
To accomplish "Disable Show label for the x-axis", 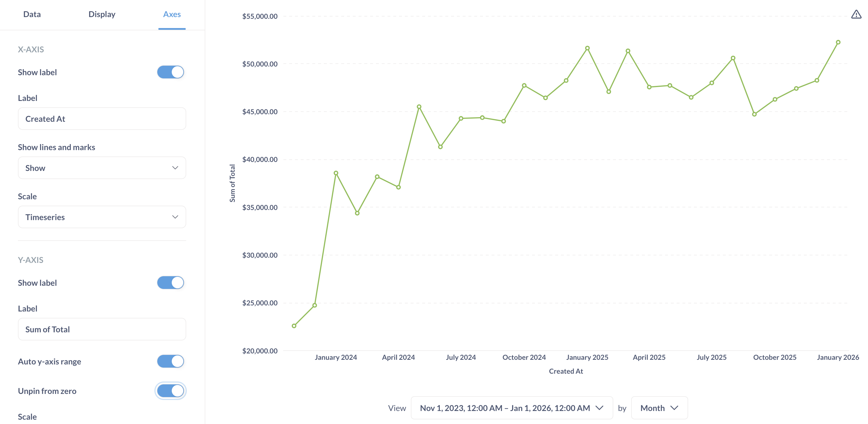I will (x=170, y=72).
